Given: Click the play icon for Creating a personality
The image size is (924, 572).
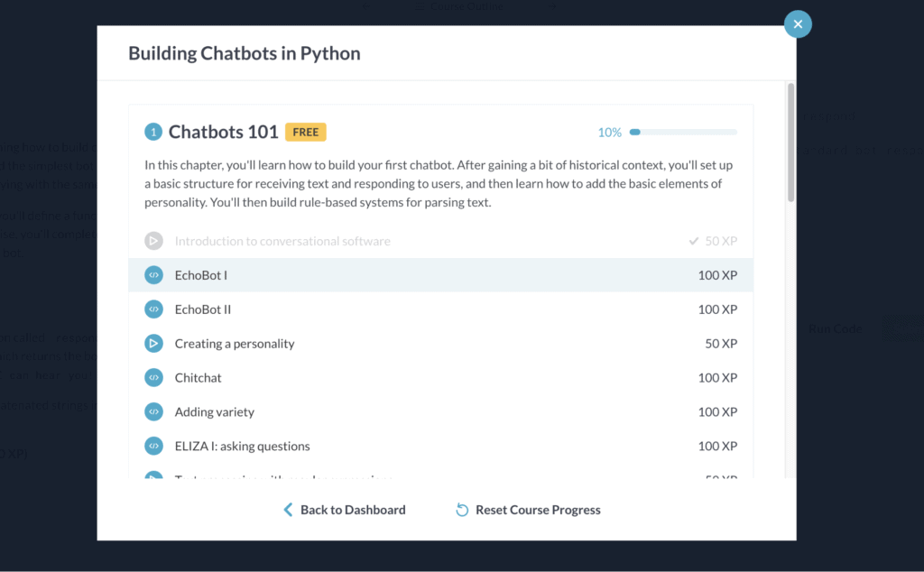Looking at the screenshot, I should [153, 343].
